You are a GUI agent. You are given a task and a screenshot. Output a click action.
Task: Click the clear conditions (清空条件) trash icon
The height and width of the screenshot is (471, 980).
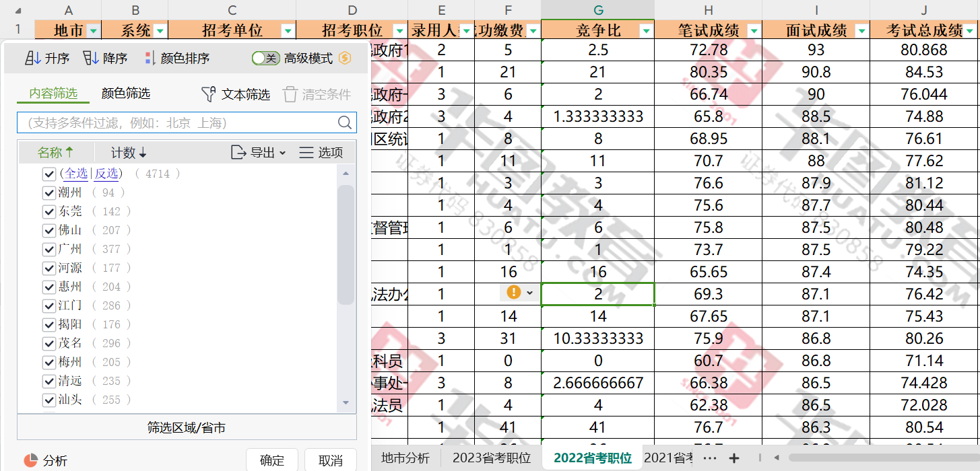290,94
